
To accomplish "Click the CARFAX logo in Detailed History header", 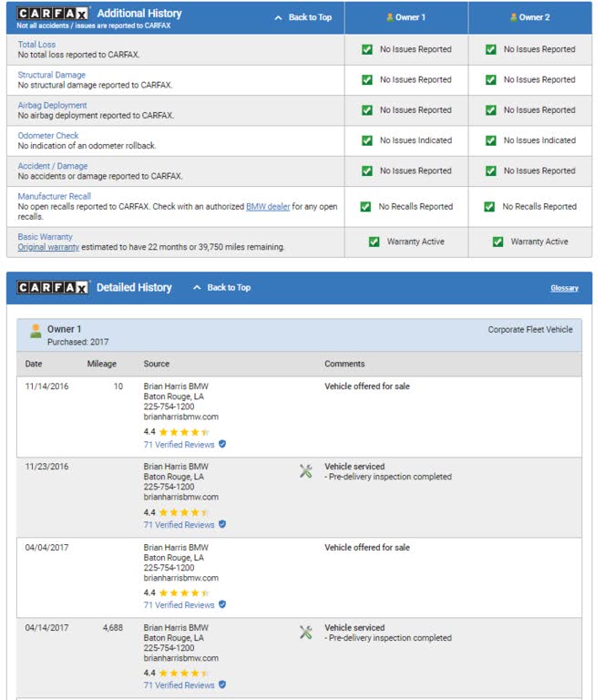I will click(53, 287).
